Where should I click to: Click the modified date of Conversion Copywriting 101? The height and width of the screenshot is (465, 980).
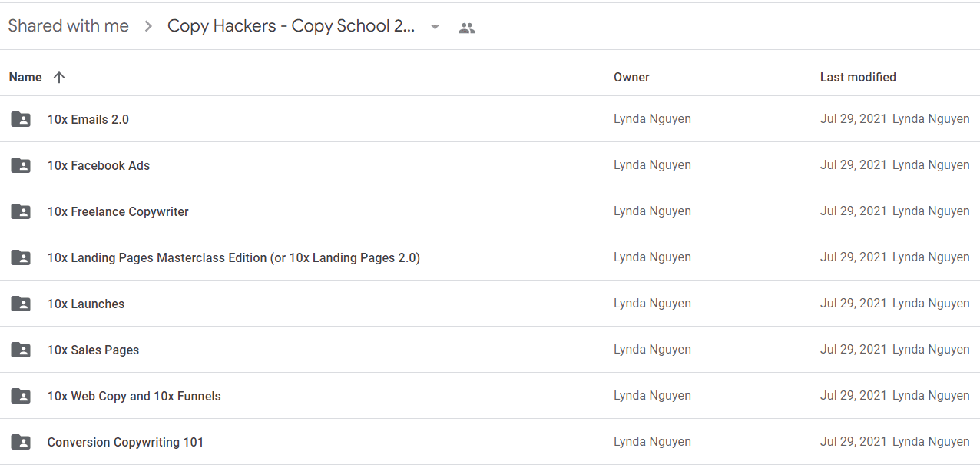click(853, 442)
